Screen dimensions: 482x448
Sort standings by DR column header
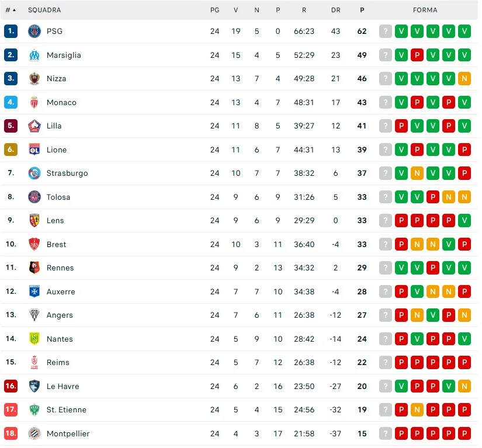(x=335, y=10)
